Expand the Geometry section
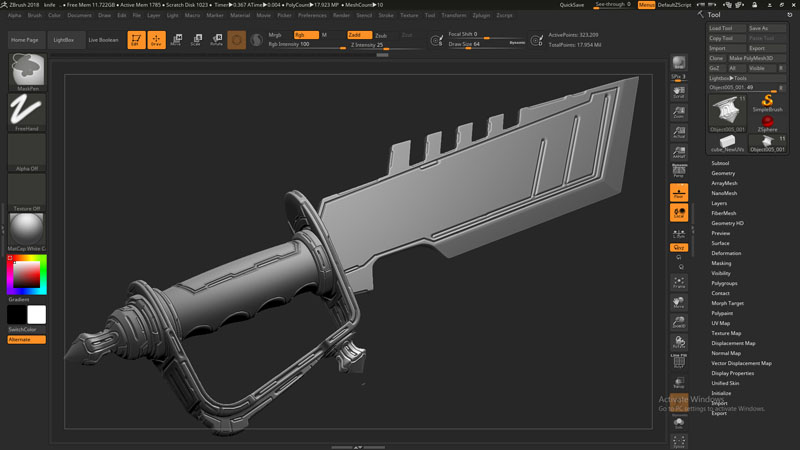Image resolution: width=800 pixels, height=450 pixels. 722,173
